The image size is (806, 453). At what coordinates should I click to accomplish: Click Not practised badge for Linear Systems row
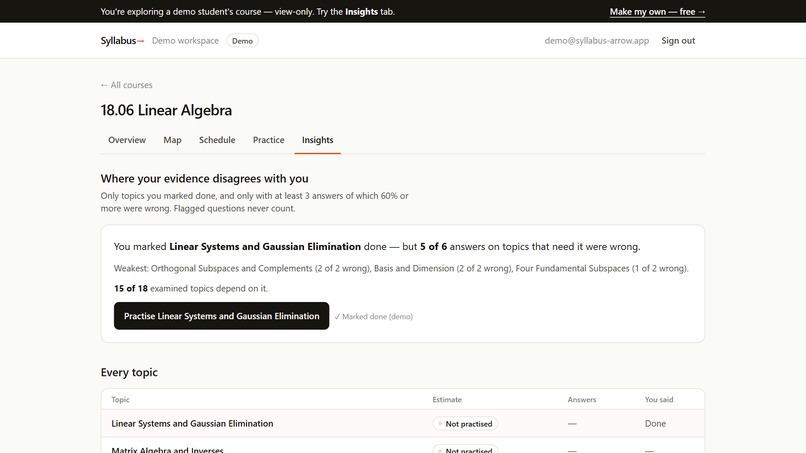(x=465, y=424)
